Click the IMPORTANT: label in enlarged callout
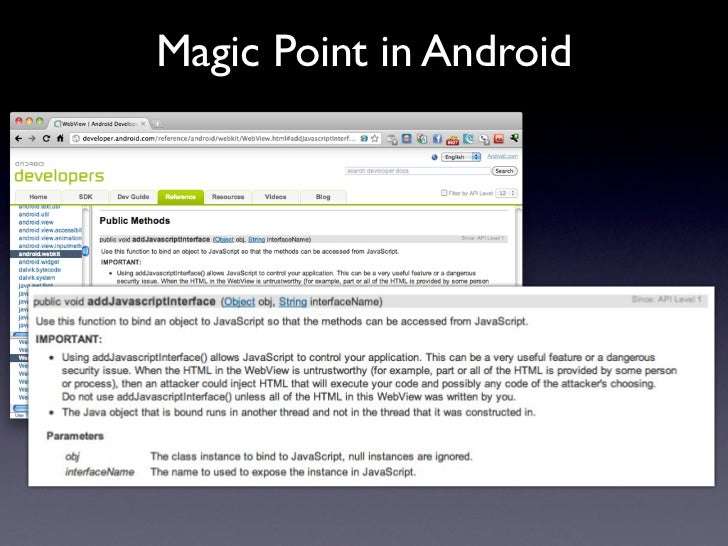The width and height of the screenshot is (728, 546). (69, 339)
